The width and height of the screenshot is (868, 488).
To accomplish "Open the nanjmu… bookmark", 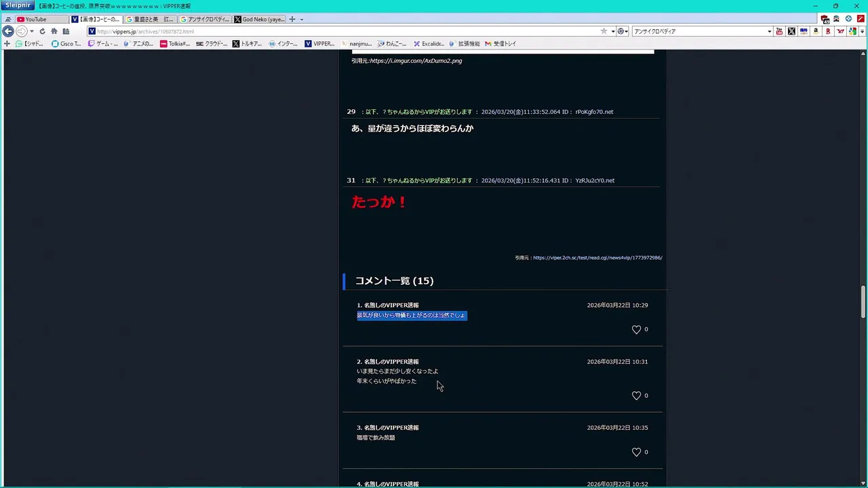I will click(x=356, y=43).
